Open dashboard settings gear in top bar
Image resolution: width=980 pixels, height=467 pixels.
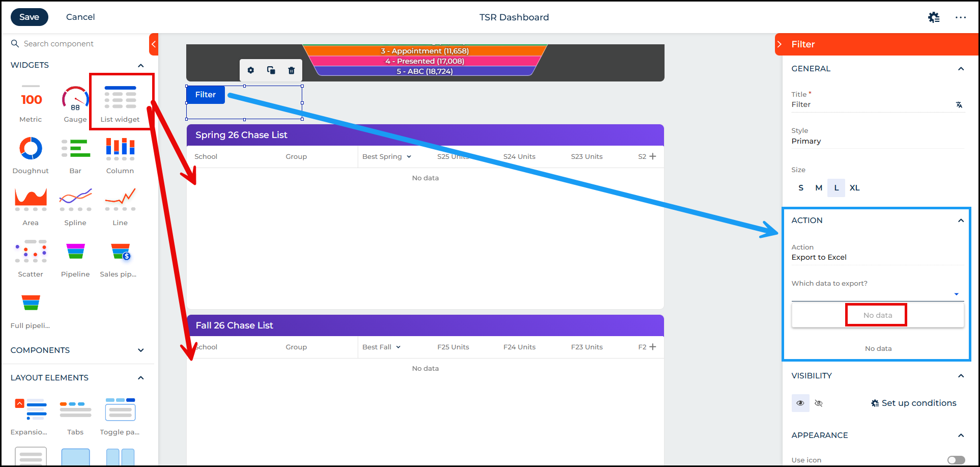point(934,17)
